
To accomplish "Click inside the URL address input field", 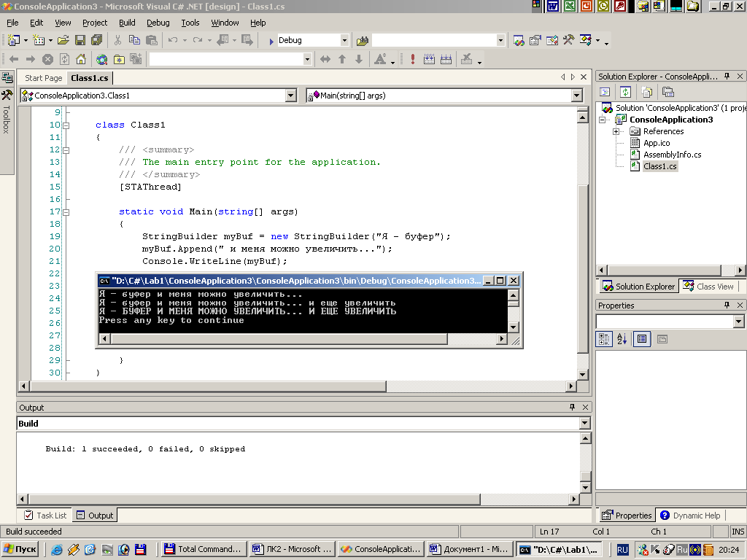I will coord(226,59).
